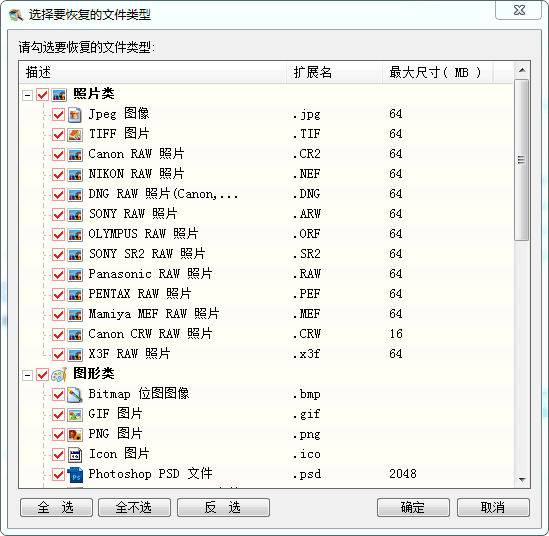Image resolution: width=549 pixels, height=536 pixels.
Task: Uncheck the Bitmap 位图图像 checkbox
Action: tap(58, 395)
